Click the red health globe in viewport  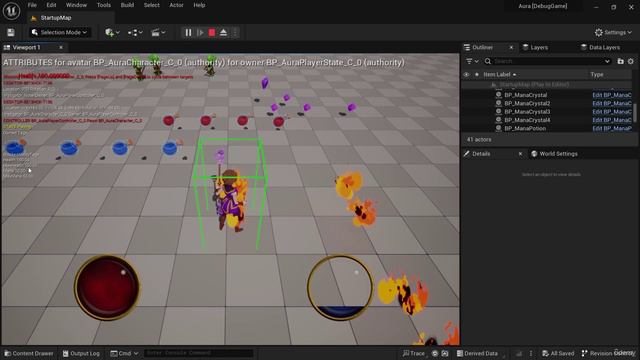107,287
